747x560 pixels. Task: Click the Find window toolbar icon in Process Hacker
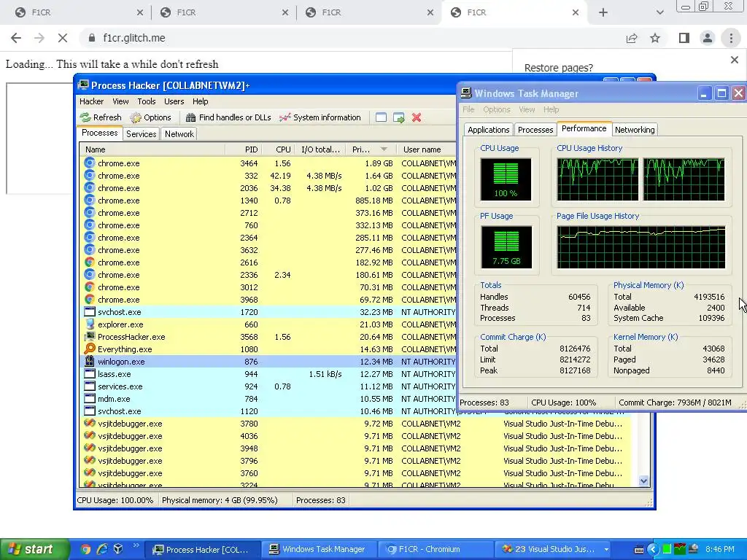tap(381, 117)
